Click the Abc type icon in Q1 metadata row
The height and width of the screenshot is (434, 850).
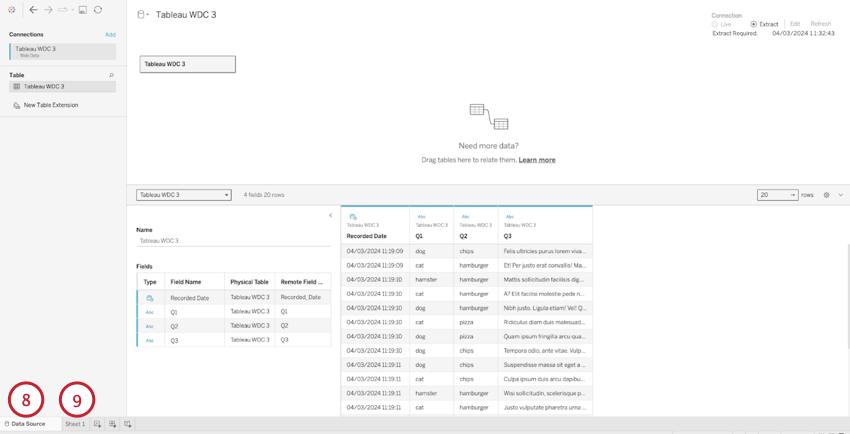tap(150, 312)
